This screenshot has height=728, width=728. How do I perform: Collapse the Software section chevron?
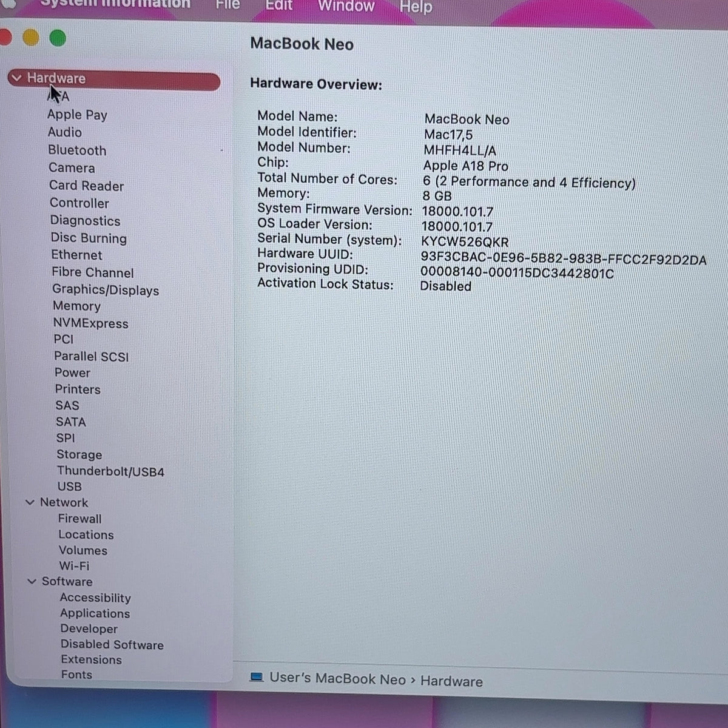coord(32,581)
